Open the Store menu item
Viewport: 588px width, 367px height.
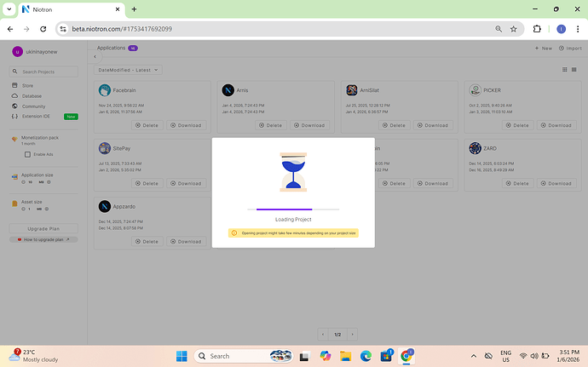[x=27, y=85]
